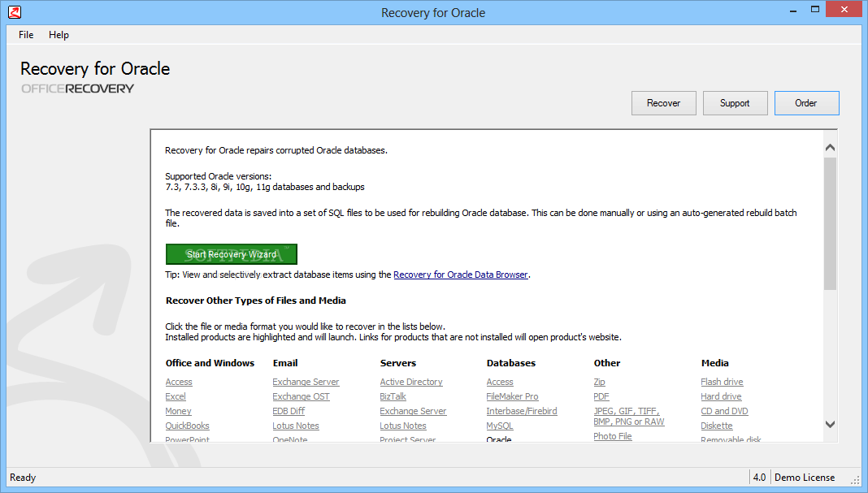Open the CD and DVD link
868x493 pixels.
point(724,411)
